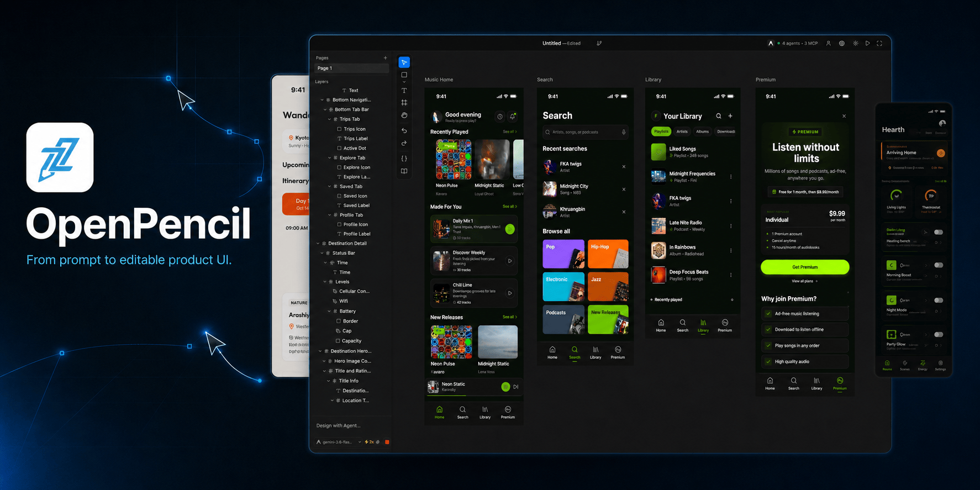Collapse the Saved Tab layer group
The height and width of the screenshot is (490, 980).
coord(330,187)
